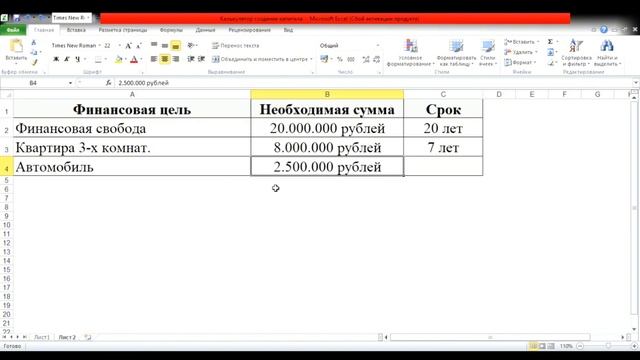Click the cell borders icon
This screenshot has width=640, height=360.
(x=98, y=60)
